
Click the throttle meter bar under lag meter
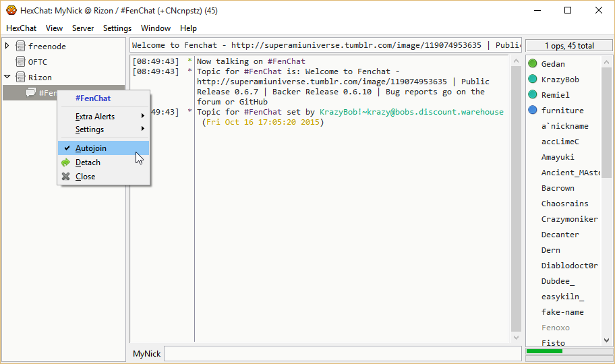click(x=569, y=359)
